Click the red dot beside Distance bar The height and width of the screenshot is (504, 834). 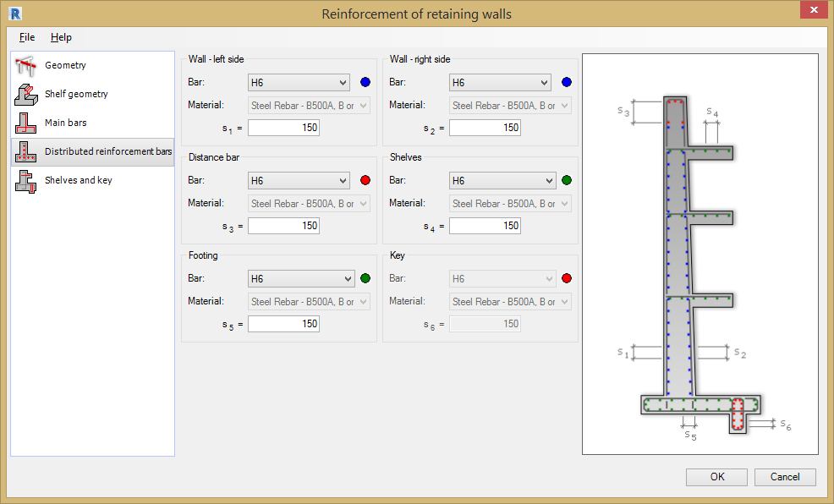click(365, 180)
